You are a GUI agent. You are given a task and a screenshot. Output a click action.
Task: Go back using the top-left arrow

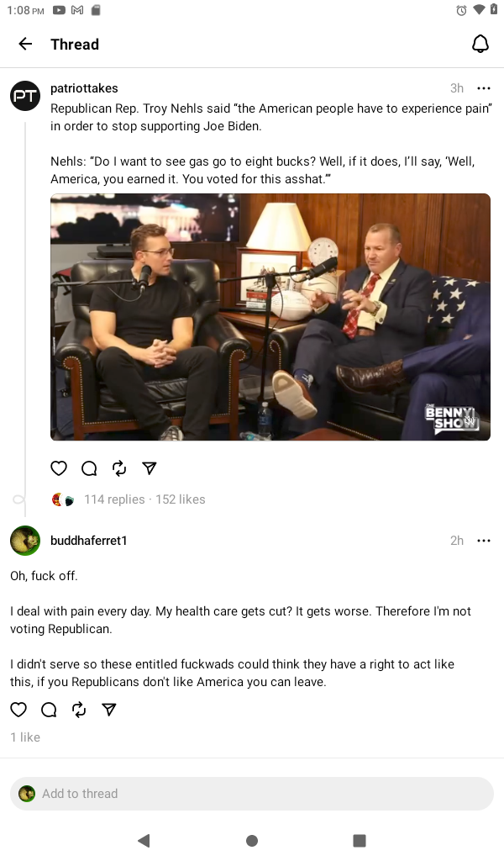(x=25, y=44)
